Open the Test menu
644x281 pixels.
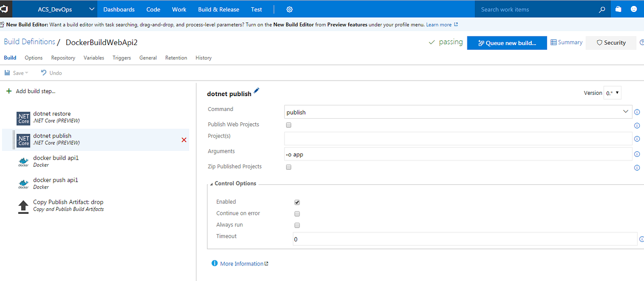point(257,9)
